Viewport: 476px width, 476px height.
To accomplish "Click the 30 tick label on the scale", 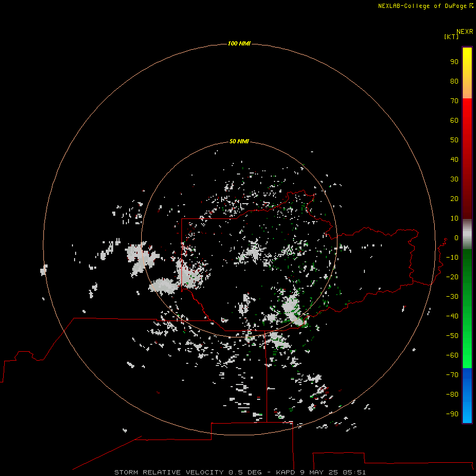I will (454, 179).
